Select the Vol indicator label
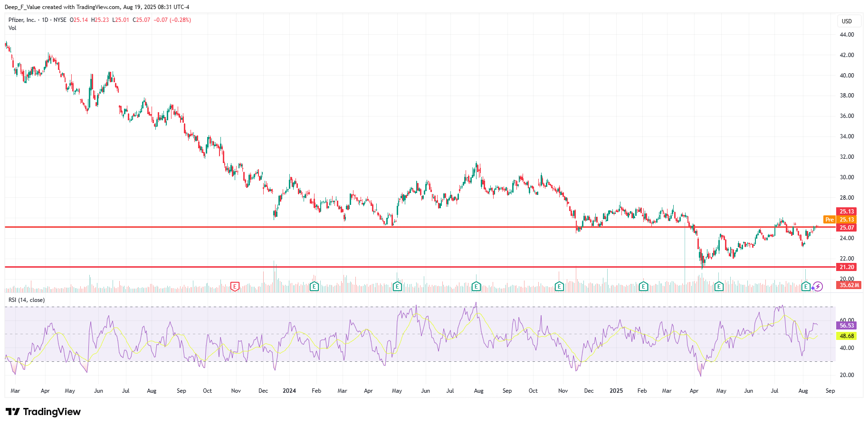Viewport: 868px width, 426px height. point(12,28)
